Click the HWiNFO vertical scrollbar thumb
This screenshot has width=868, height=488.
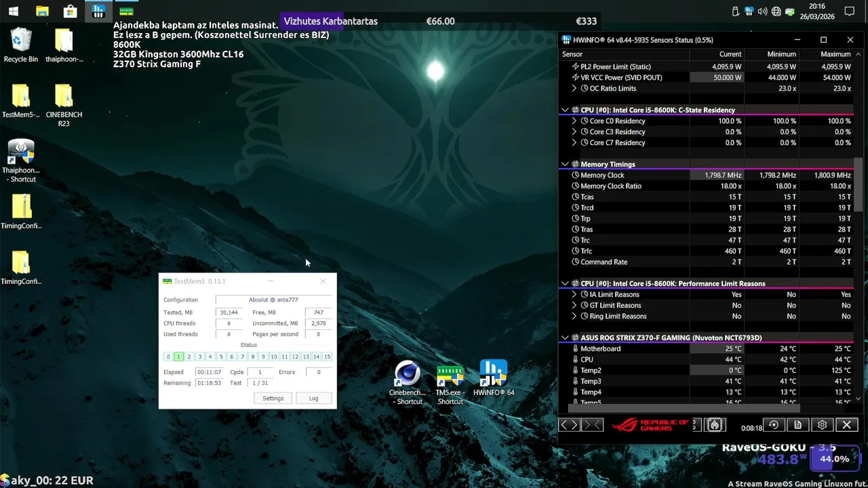858,185
